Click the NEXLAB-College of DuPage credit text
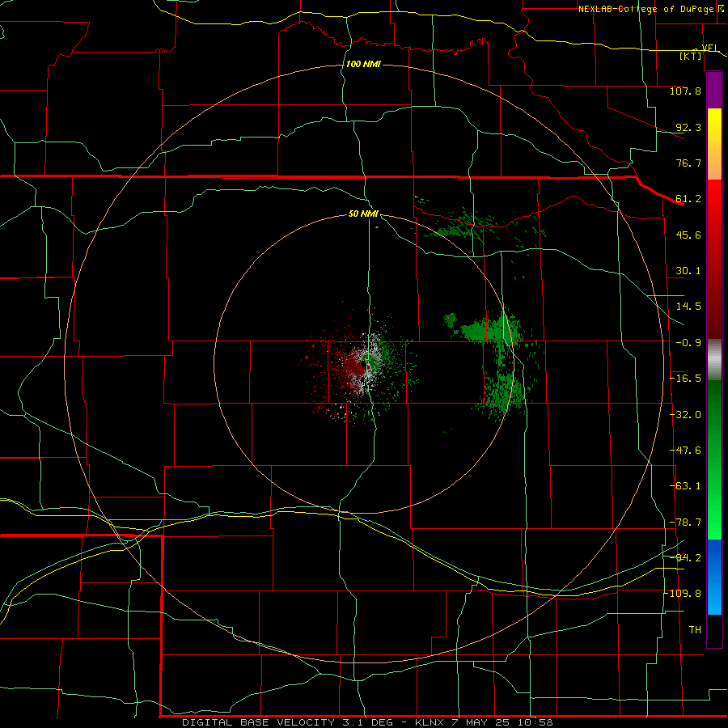Viewport: 728px width, 728px height. [x=645, y=9]
